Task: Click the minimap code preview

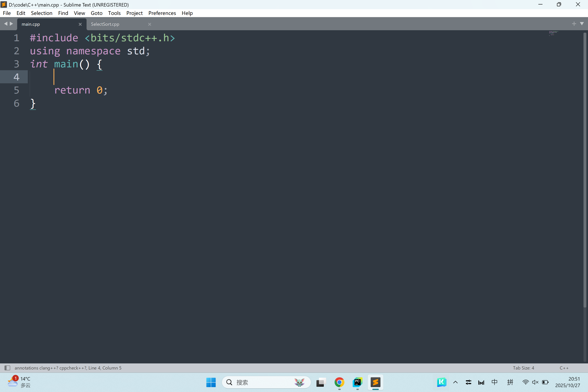Action: click(x=553, y=33)
